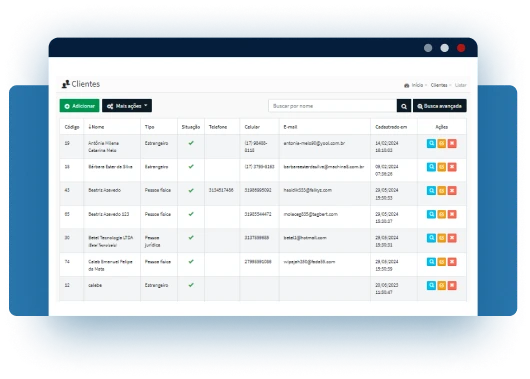Edit Caleb Emanuel Felipe record
This screenshot has width=530, height=379.
[441, 262]
